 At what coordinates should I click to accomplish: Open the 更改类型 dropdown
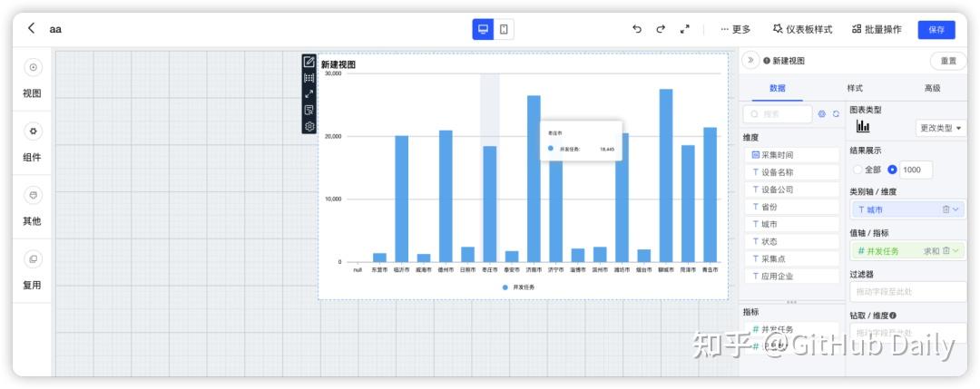(940, 128)
